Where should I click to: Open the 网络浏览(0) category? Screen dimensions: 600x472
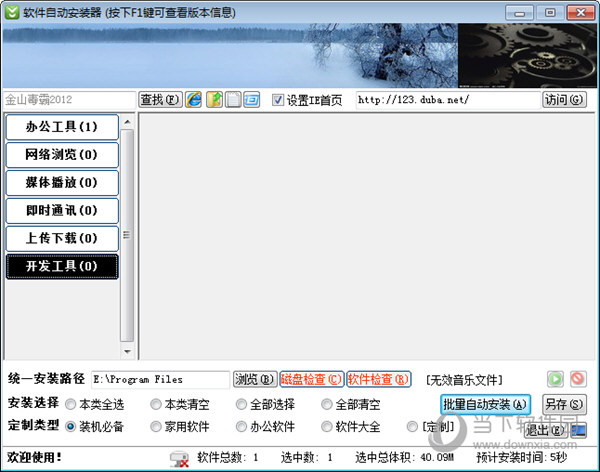pyautogui.click(x=62, y=155)
